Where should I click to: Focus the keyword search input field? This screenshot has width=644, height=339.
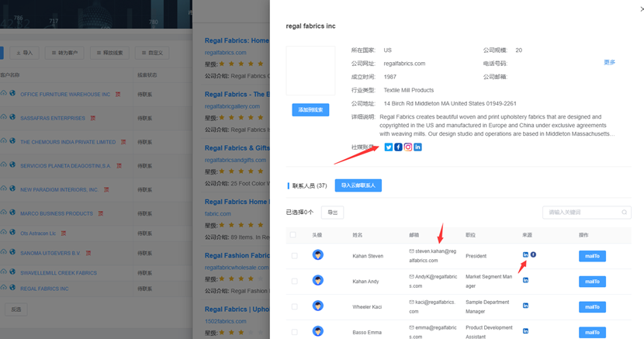587,213
